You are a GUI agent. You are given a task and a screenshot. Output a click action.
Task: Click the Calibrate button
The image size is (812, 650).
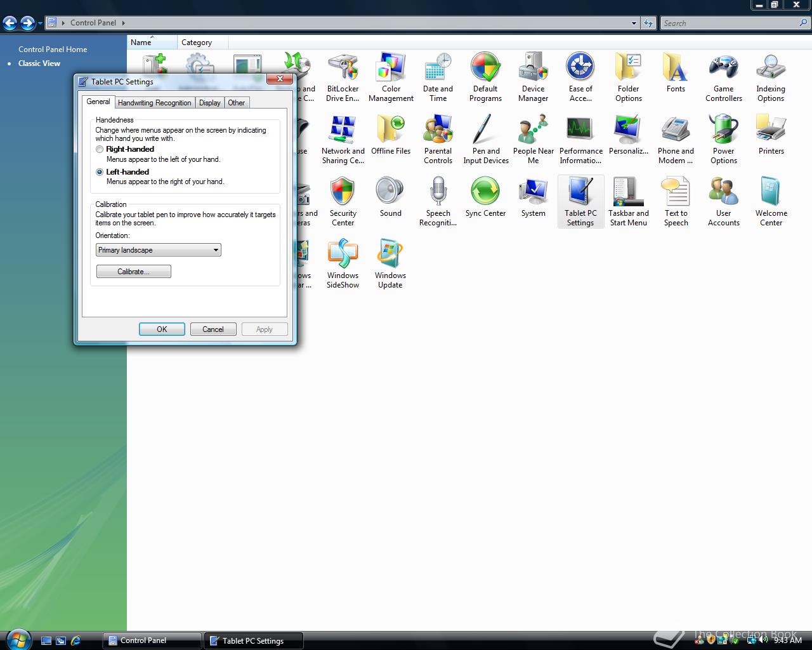point(134,272)
